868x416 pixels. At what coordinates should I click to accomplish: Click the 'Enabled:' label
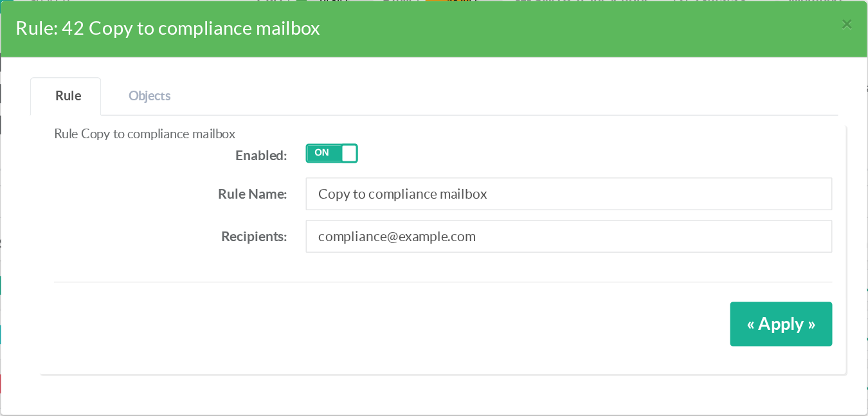[x=261, y=155]
